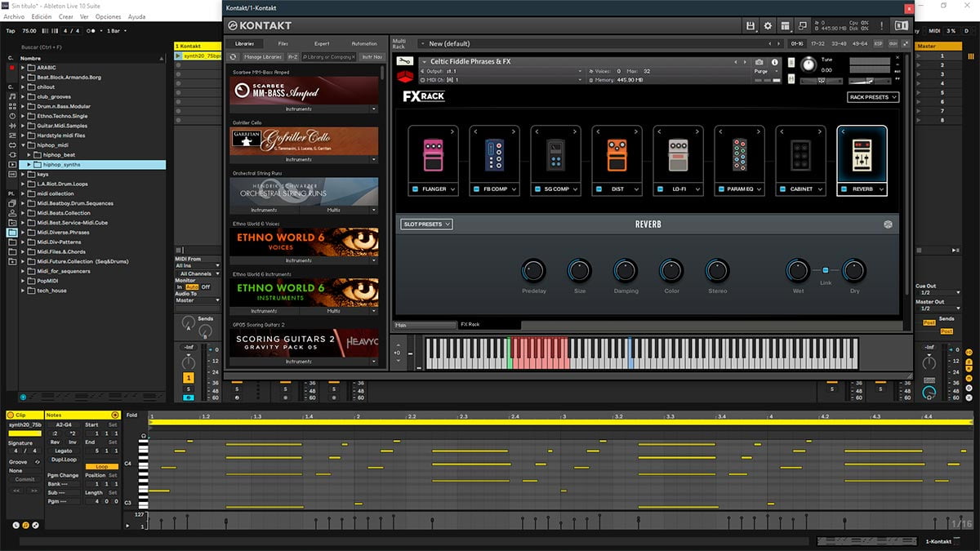Select the SG Comp pedal icon
Viewport: 980px width, 551px height.
555,154
